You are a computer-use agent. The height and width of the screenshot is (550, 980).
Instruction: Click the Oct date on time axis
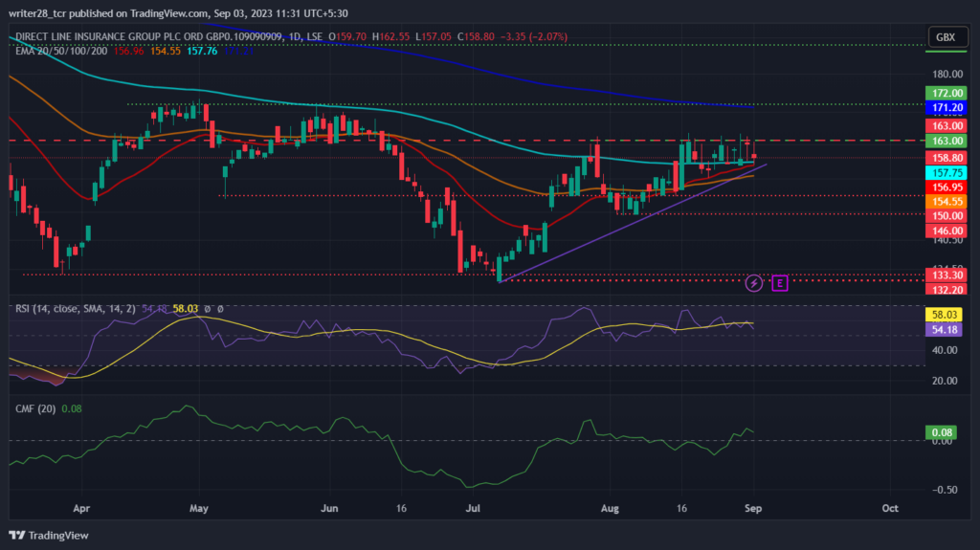[x=890, y=508]
